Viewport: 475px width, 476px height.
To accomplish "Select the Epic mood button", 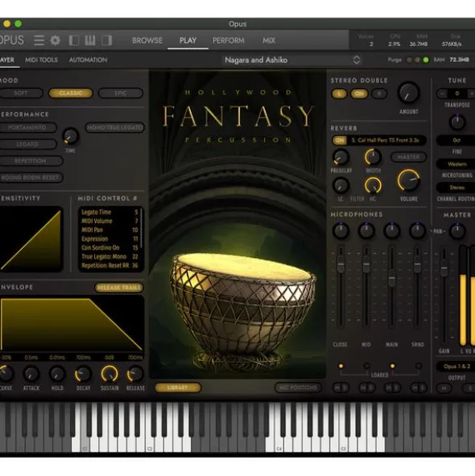I will click(x=121, y=93).
